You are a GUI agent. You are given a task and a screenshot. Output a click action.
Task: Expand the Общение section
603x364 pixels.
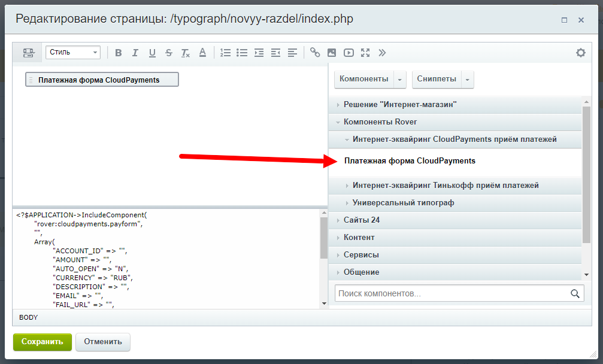tap(455, 272)
